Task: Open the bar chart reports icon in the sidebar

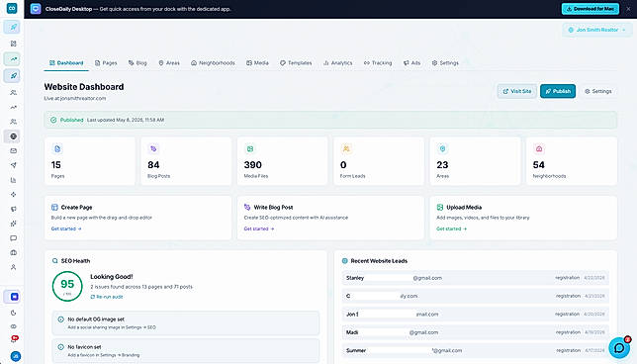Action: coord(14,180)
